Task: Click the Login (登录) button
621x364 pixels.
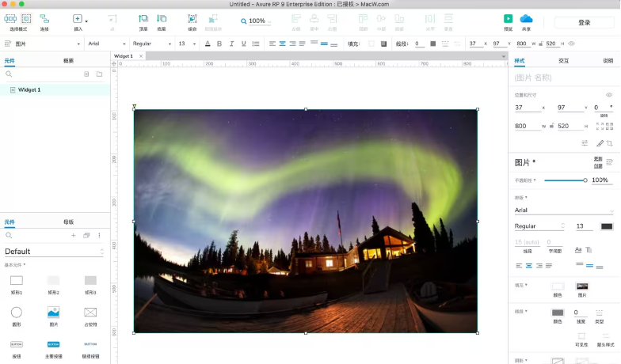Action: 584,23
